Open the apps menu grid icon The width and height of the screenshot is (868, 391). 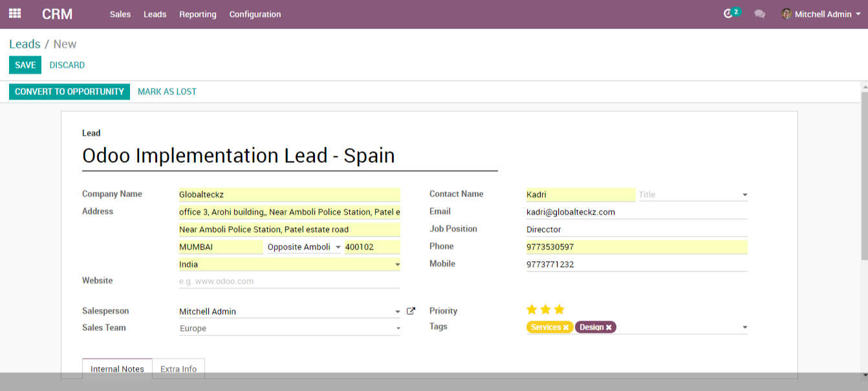click(x=14, y=14)
